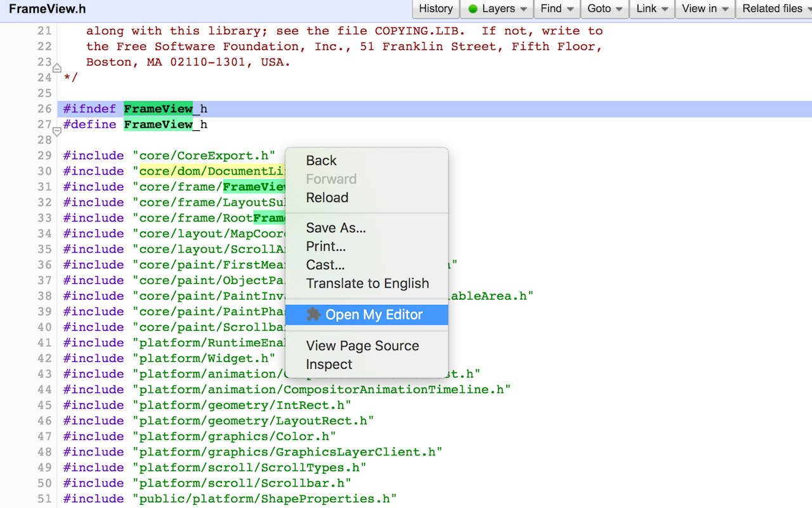812x508 pixels.
Task: Open the core/CoreExport.h include link
Action: 204,156
